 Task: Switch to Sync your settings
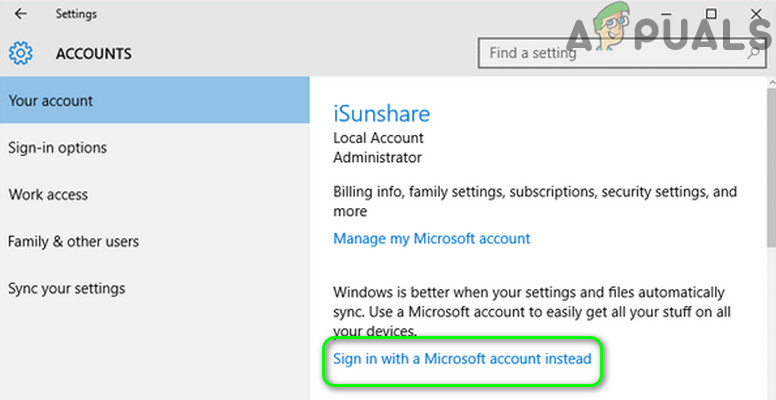pyautogui.click(x=67, y=289)
